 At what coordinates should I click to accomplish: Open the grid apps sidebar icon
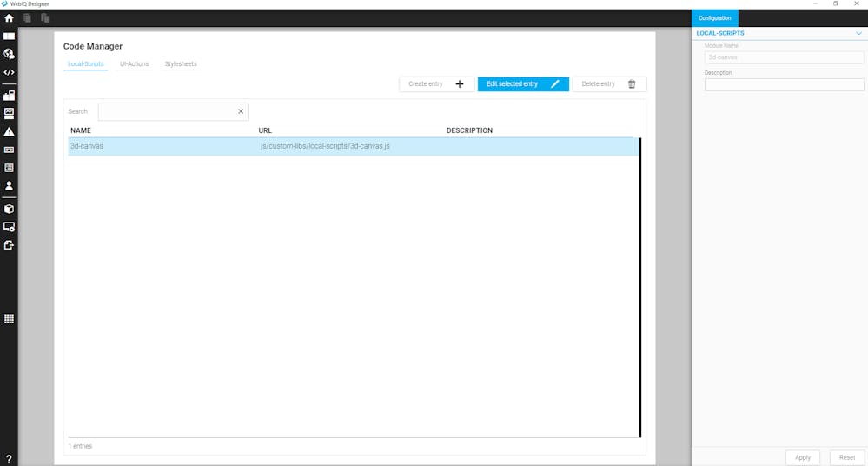coord(9,318)
